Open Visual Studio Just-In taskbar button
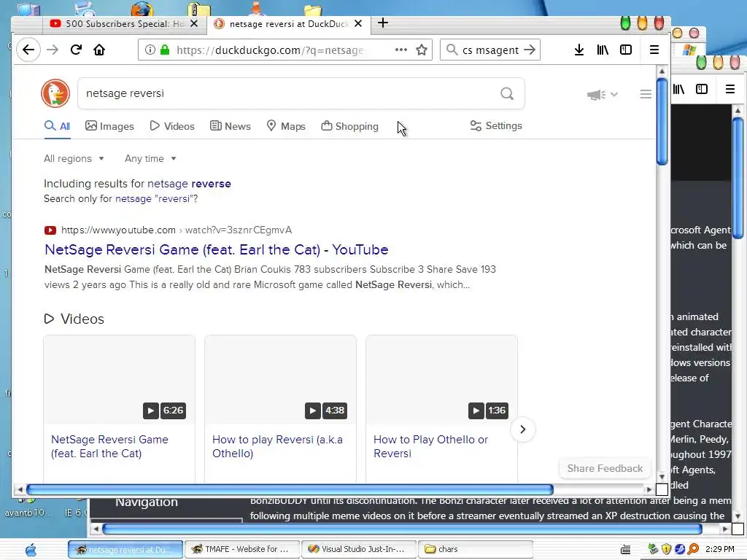The image size is (747, 560). click(x=358, y=550)
